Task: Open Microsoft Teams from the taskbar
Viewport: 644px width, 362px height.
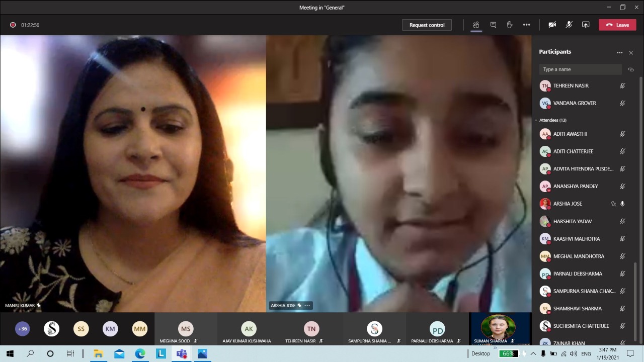Action: click(182, 353)
